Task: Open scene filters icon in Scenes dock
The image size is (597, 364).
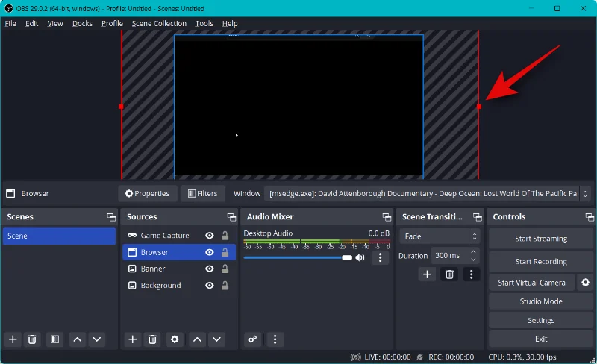Action: click(x=54, y=339)
